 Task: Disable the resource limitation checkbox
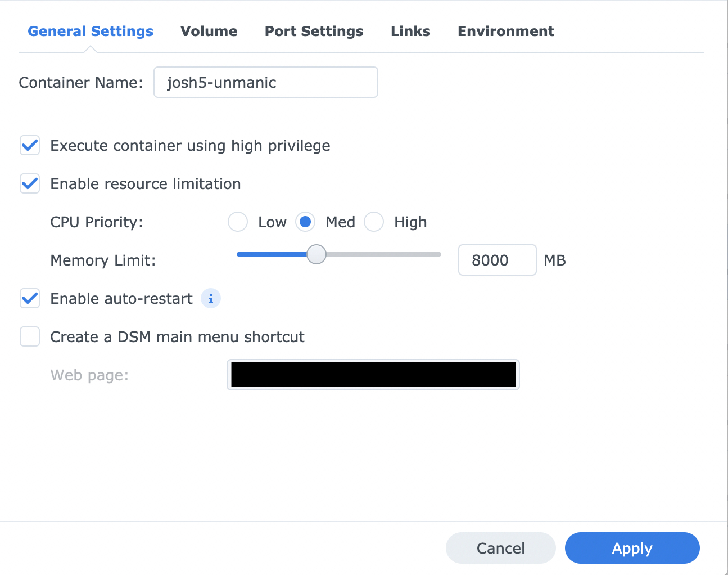[x=30, y=184]
